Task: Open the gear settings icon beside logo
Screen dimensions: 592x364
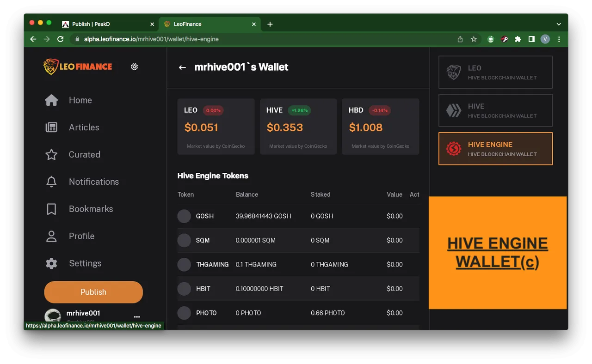Action: 134,67
